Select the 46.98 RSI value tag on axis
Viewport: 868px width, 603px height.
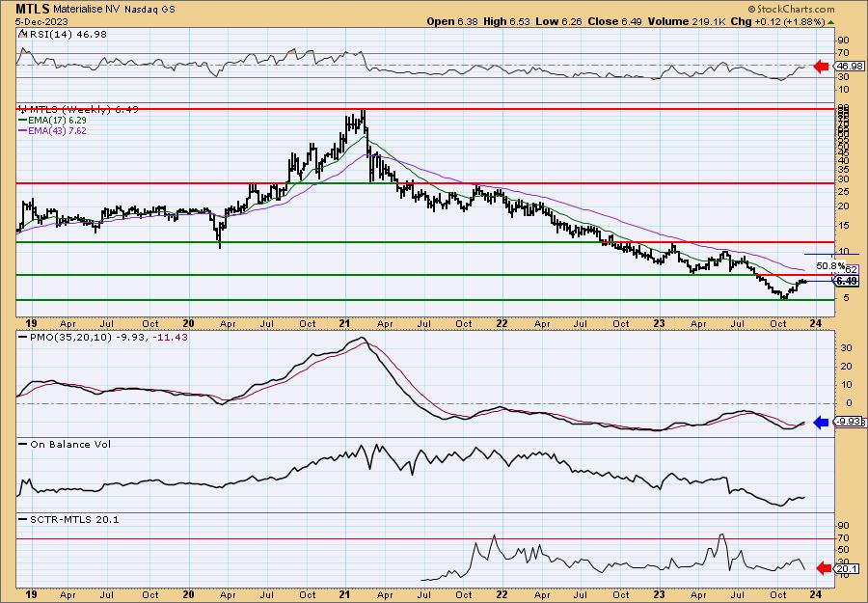(x=850, y=66)
